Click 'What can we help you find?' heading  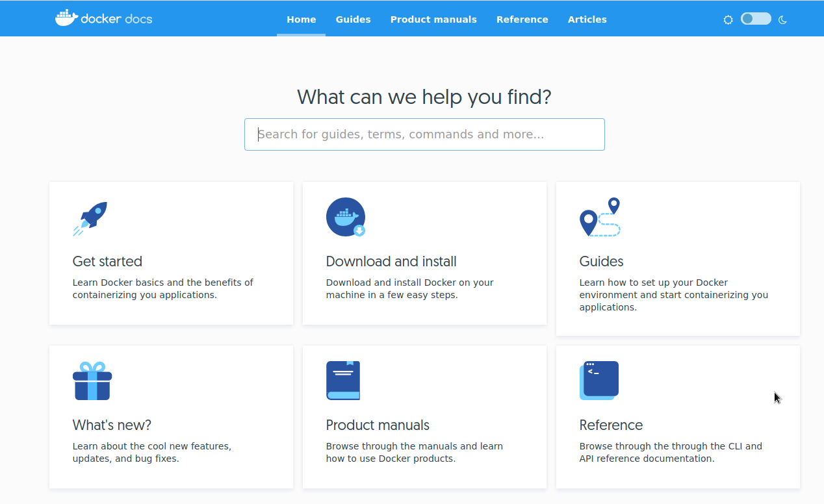click(424, 97)
